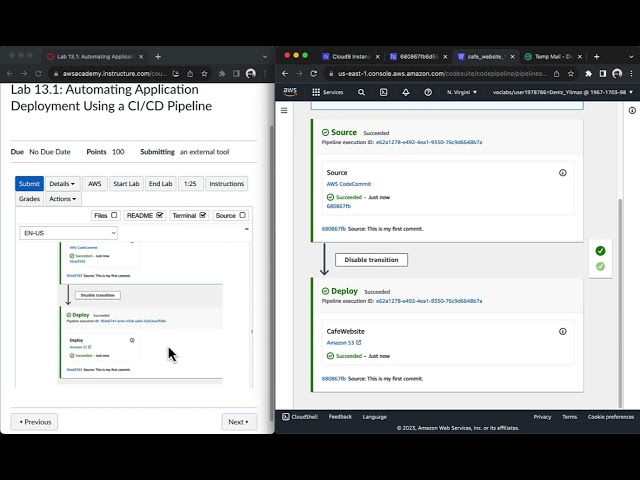
Task: Switch to the Temp Mail tab
Action: click(553, 57)
